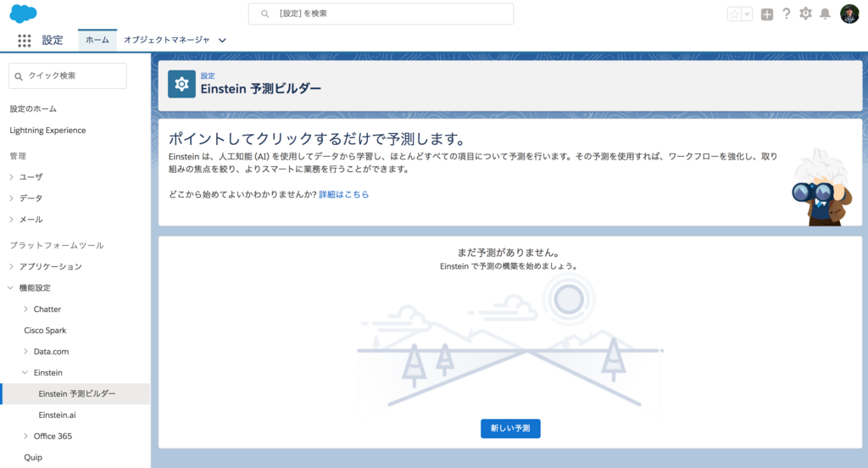Screen dimensions: 868x468
Task: Open the dropdown chevron next to オブジェクトマネージャ
Action: tap(222, 41)
